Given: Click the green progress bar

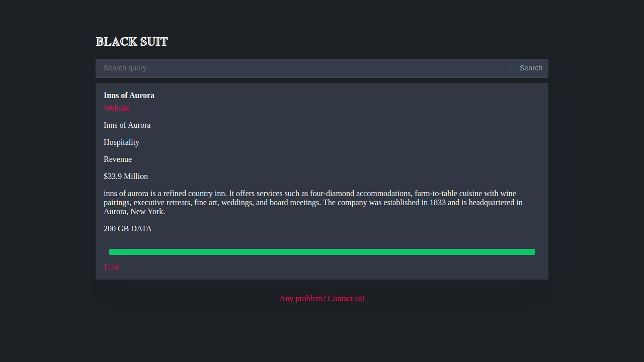Looking at the screenshot, I should pyautogui.click(x=322, y=252).
